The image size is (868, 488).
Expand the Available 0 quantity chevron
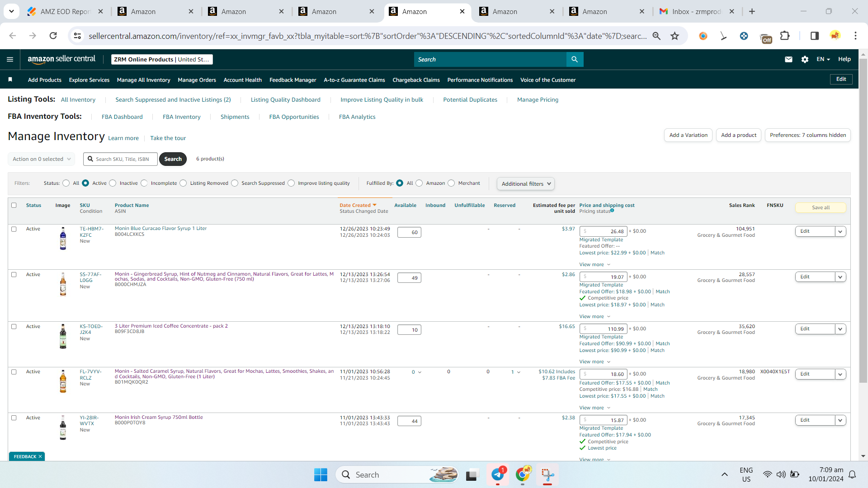[420, 372]
